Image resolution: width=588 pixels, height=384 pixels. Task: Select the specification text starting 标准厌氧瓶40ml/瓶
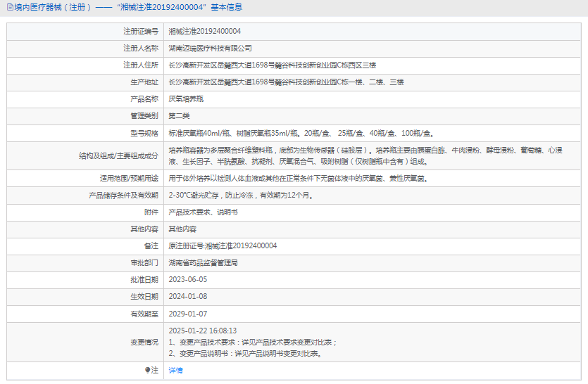point(301,133)
